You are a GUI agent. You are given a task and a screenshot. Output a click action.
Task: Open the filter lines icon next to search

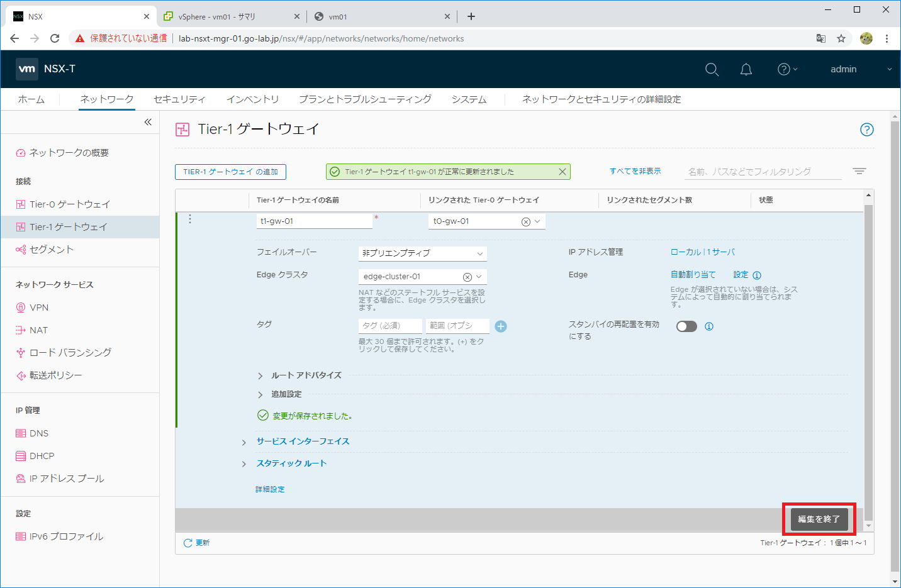click(859, 171)
